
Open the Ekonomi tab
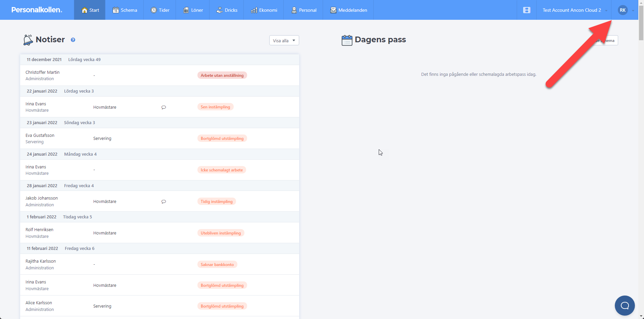[264, 10]
